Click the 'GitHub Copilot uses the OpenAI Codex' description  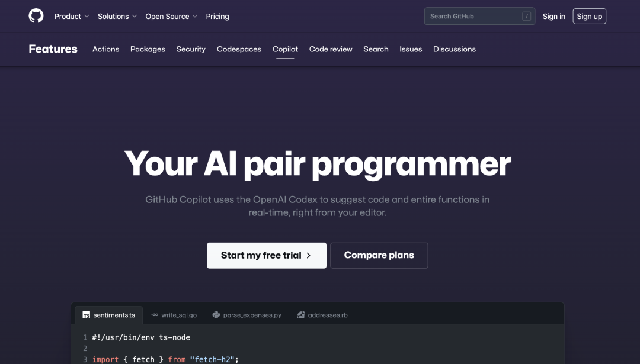[x=318, y=206]
